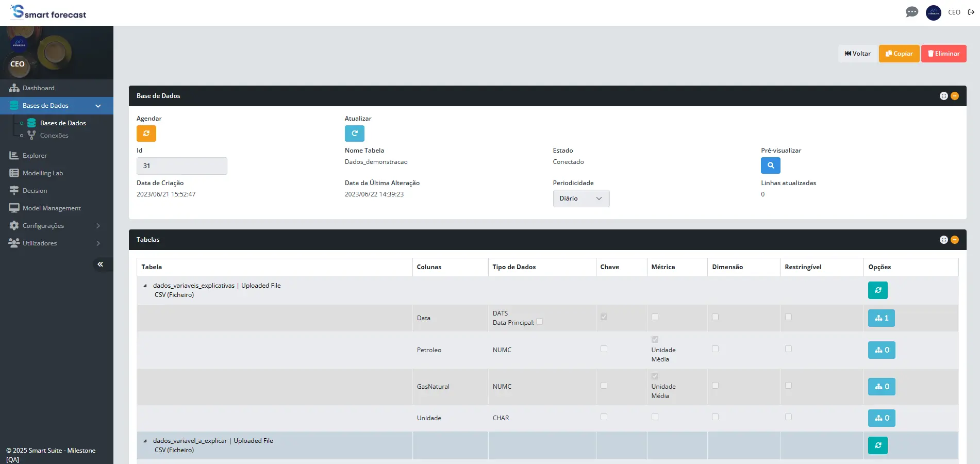Viewport: 980px width, 464px height.
Task: Click the Agendar refresh icon
Action: (x=146, y=134)
